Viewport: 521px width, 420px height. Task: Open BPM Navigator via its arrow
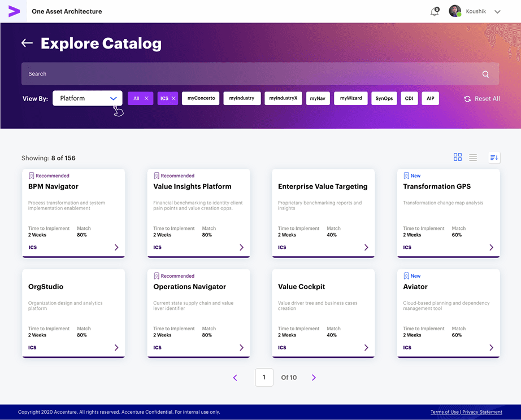[116, 247]
